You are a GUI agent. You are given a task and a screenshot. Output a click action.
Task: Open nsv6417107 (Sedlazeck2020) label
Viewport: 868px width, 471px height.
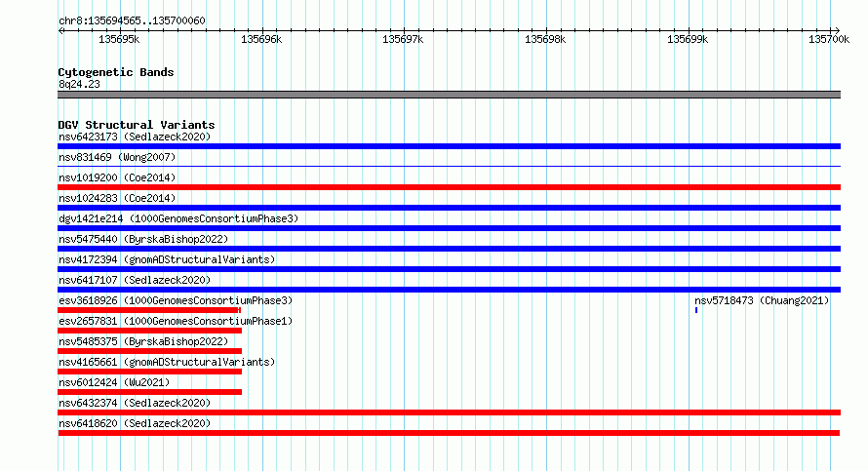pyautogui.click(x=135, y=280)
